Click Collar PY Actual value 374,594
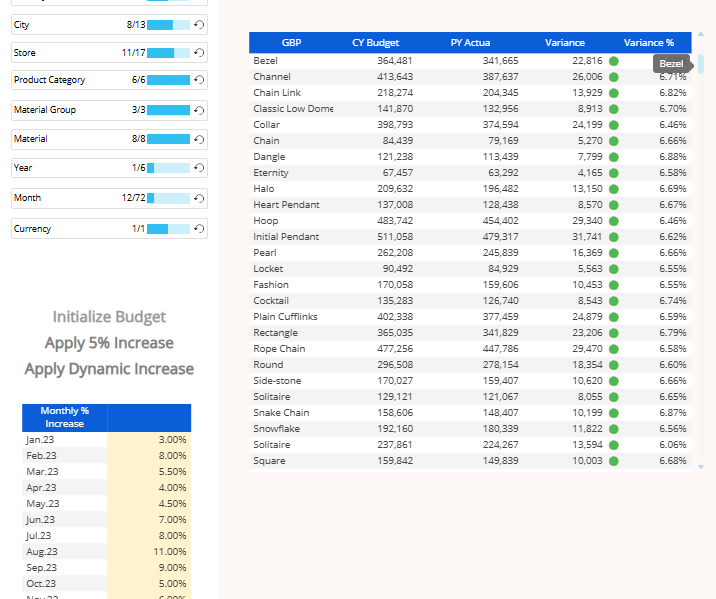Image resolution: width=716 pixels, height=599 pixels. click(500, 125)
